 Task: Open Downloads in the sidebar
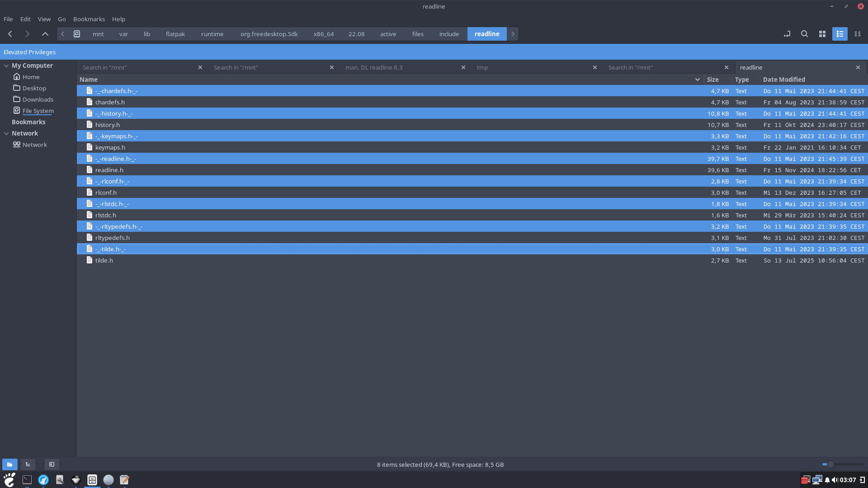[38, 99]
